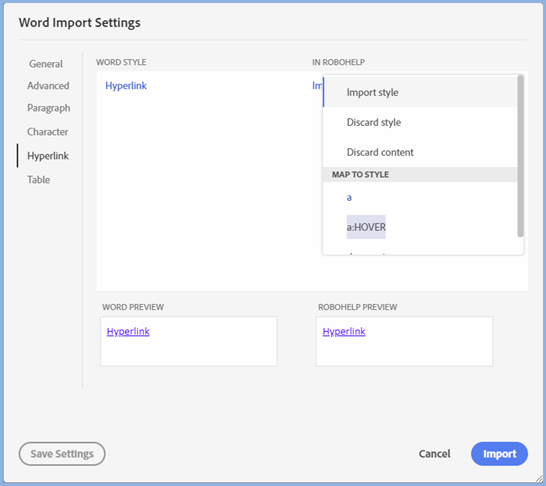The width and height of the screenshot is (546, 486).
Task: Open the Paragraph styles tab
Action: pyautogui.click(x=49, y=108)
